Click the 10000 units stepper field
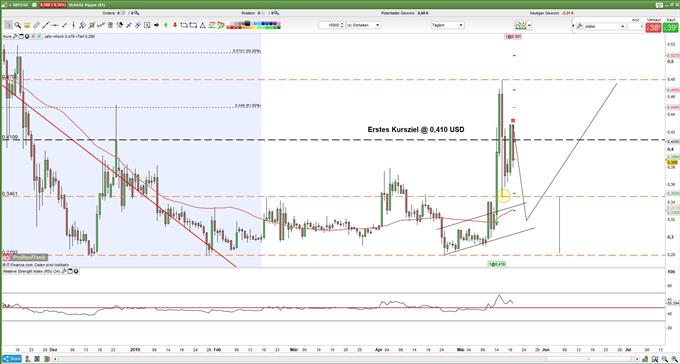The image size is (680, 364). (331, 25)
